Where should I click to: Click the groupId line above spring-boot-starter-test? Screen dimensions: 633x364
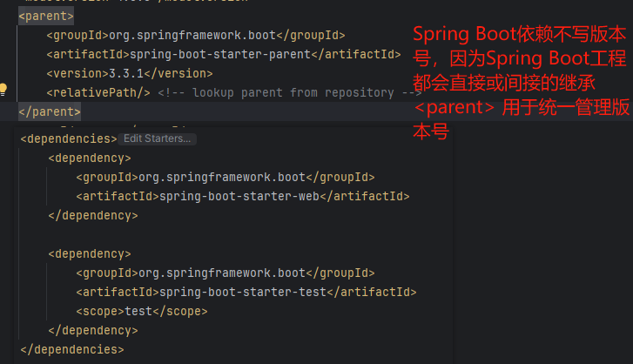pyautogui.click(x=226, y=273)
